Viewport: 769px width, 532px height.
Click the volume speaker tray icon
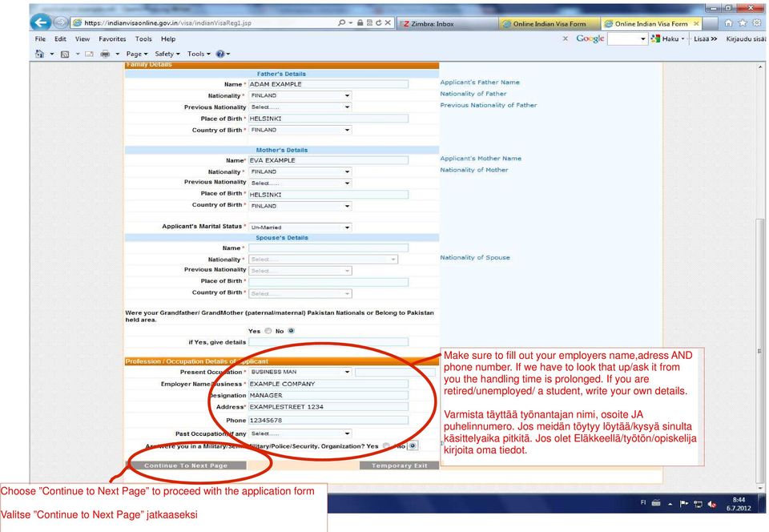pos(712,504)
